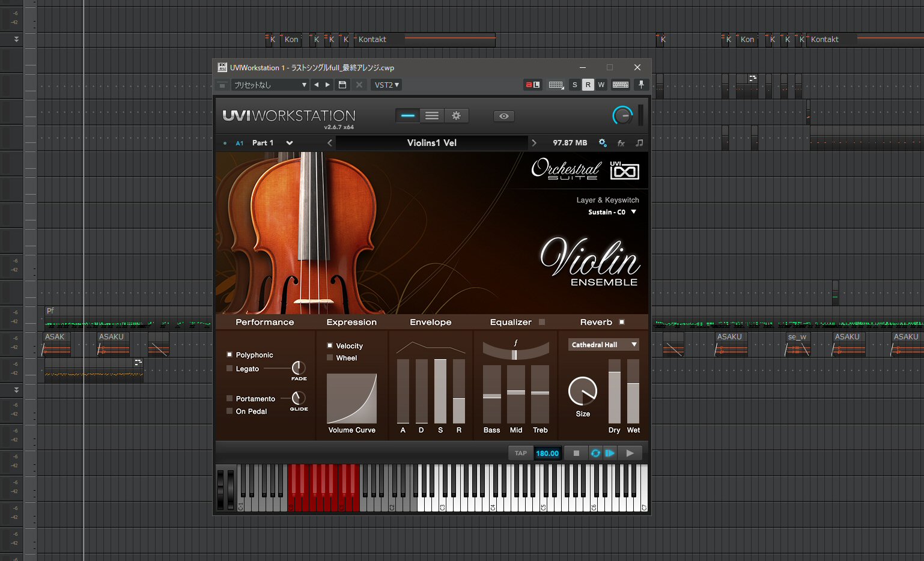
Task: Click the reverb Size knob
Action: 583,391
